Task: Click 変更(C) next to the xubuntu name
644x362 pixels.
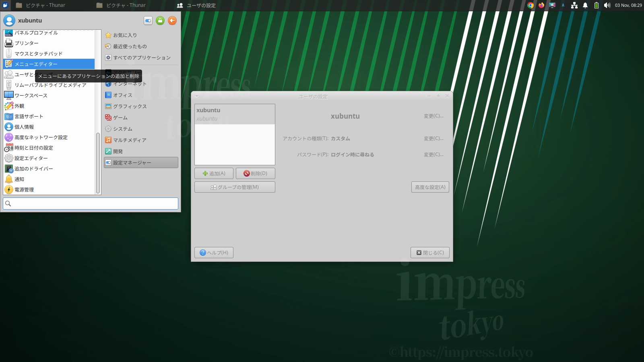Action: (433, 116)
